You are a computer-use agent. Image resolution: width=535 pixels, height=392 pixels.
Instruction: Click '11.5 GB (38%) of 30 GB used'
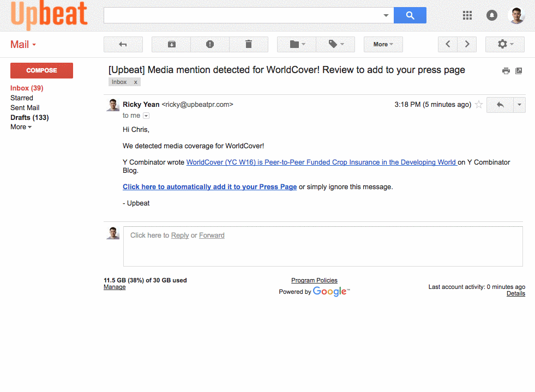pyautogui.click(x=145, y=280)
